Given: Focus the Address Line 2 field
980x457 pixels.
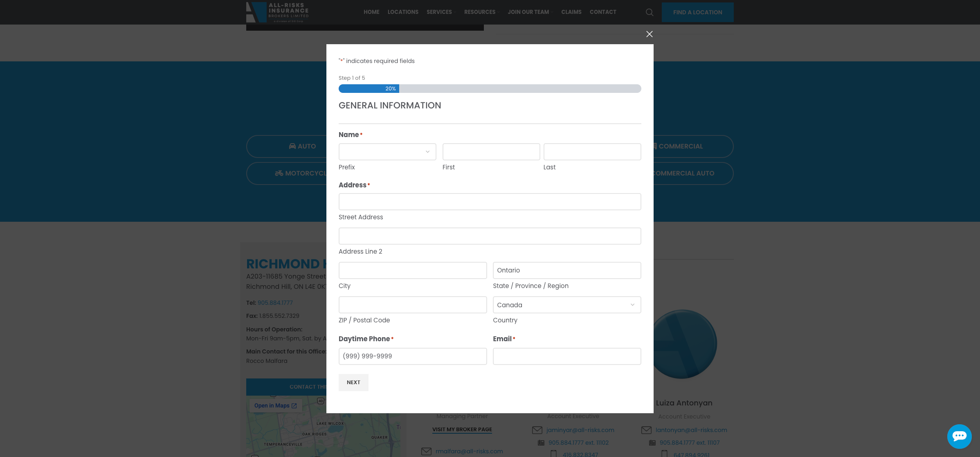Looking at the screenshot, I should pyautogui.click(x=490, y=236).
